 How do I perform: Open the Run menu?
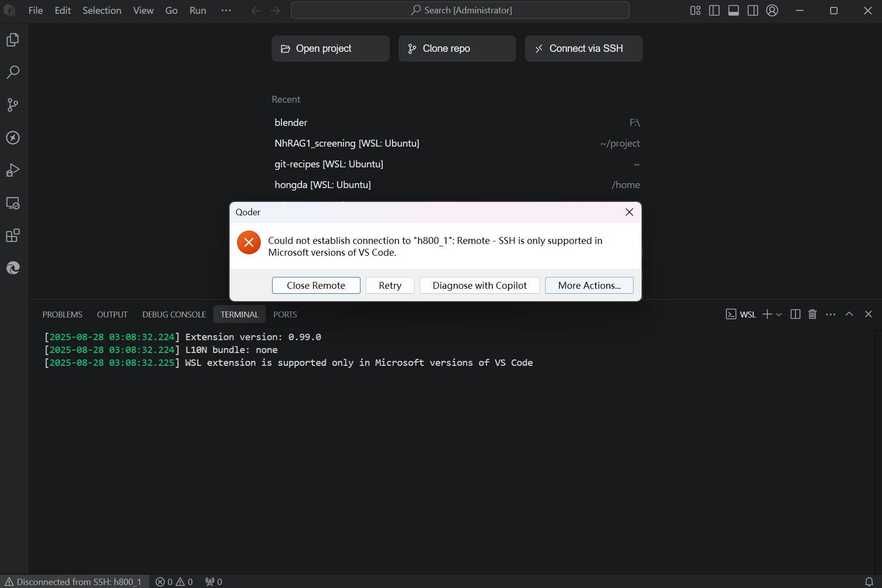198,10
